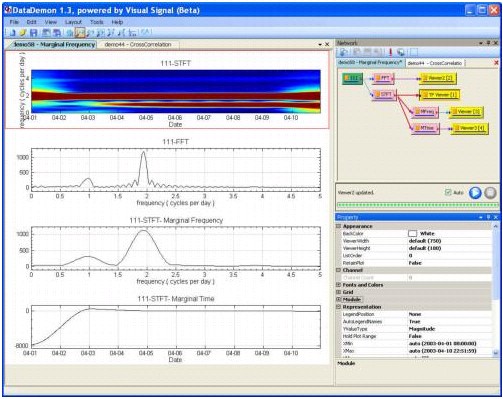This screenshot has height=399, width=503.
Task: Open the Help menu
Action: 117,22
